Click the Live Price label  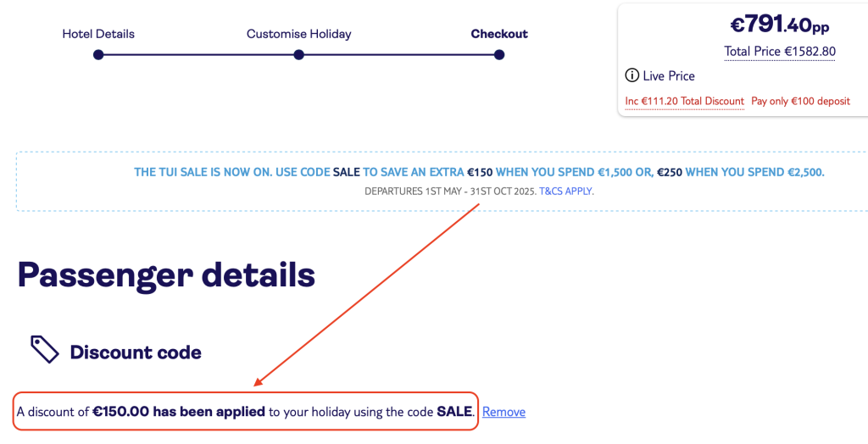point(669,76)
